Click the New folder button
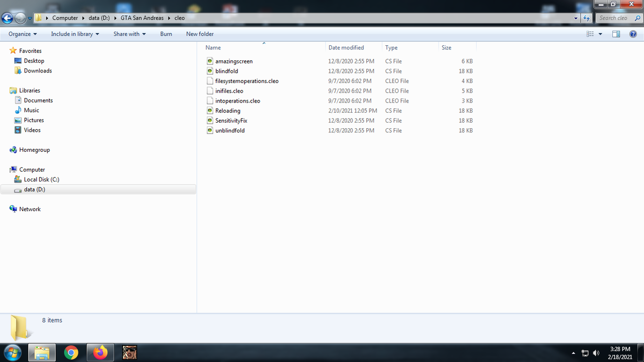This screenshot has width=644, height=362. [x=200, y=34]
